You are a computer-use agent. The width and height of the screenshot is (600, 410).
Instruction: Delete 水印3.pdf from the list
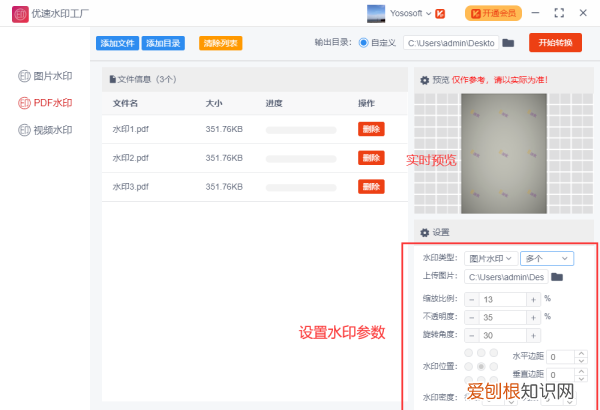371,186
